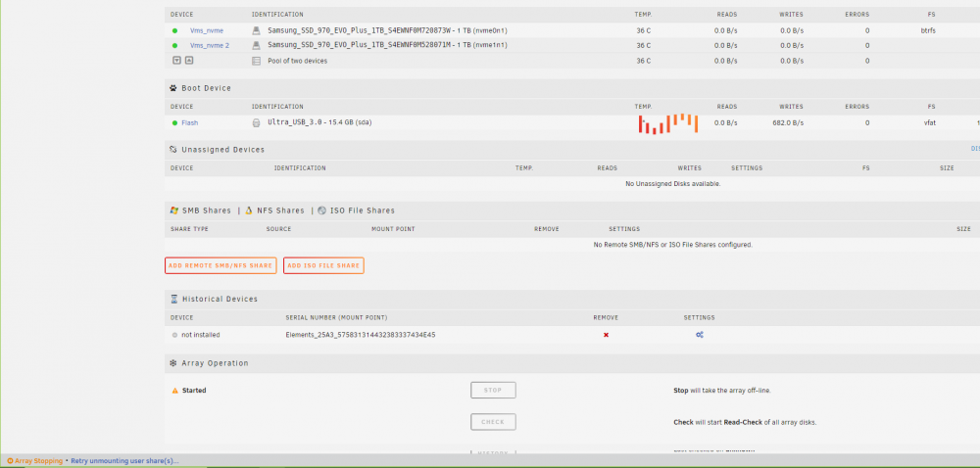Click the Started warning triangle icon

pyautogui.click(x=175, y=391)
